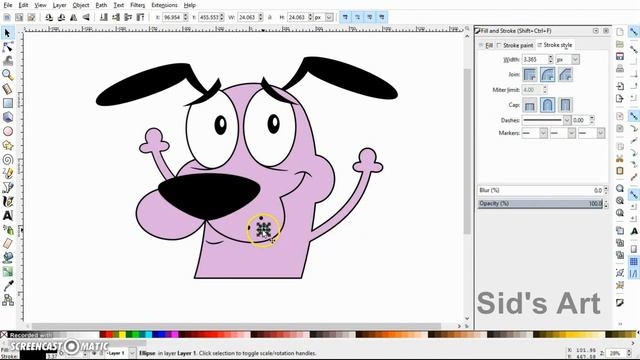Image resolution: width=640 pixels, height=360 pixels.
Task: Toggle scale stroke width affect button
Action: point(345,17)
